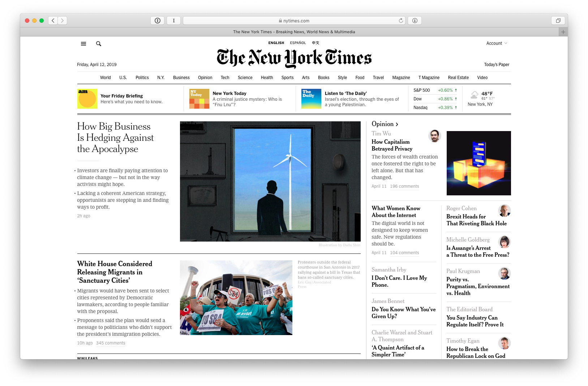Click Roger Cohen's author photo
Image resolution: width=588 pixels, height=386 pixels.
505,211
